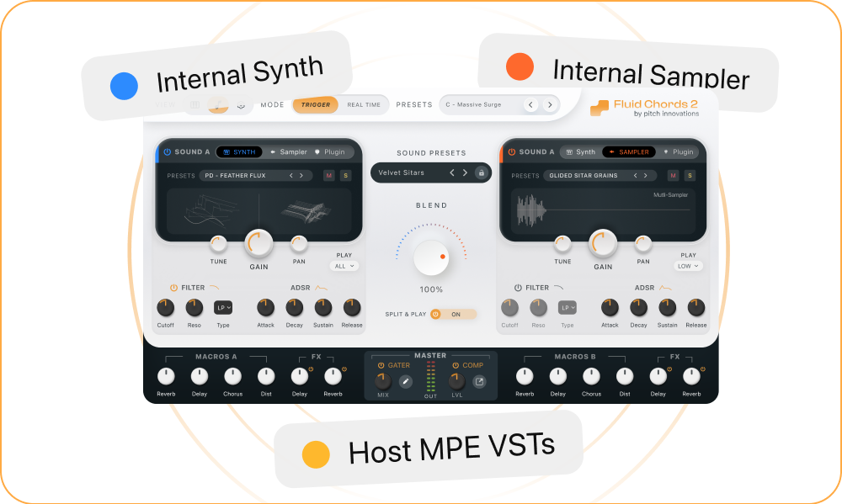Open the Play LOW dropdown

click(688, 266)
